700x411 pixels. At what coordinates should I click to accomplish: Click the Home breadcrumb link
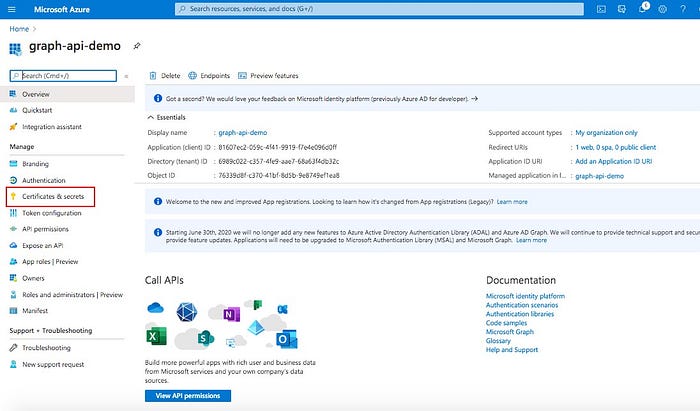click(x=19, y=29)
